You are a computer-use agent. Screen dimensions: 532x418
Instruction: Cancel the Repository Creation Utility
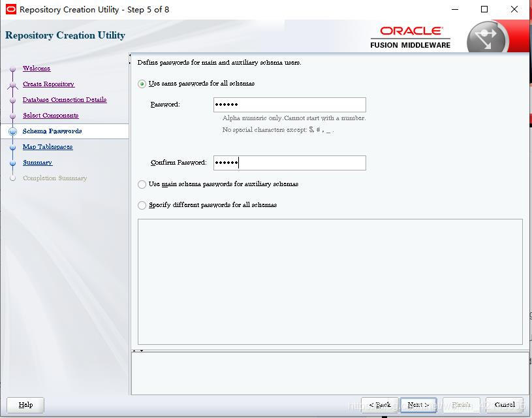[x=505, y=405]
